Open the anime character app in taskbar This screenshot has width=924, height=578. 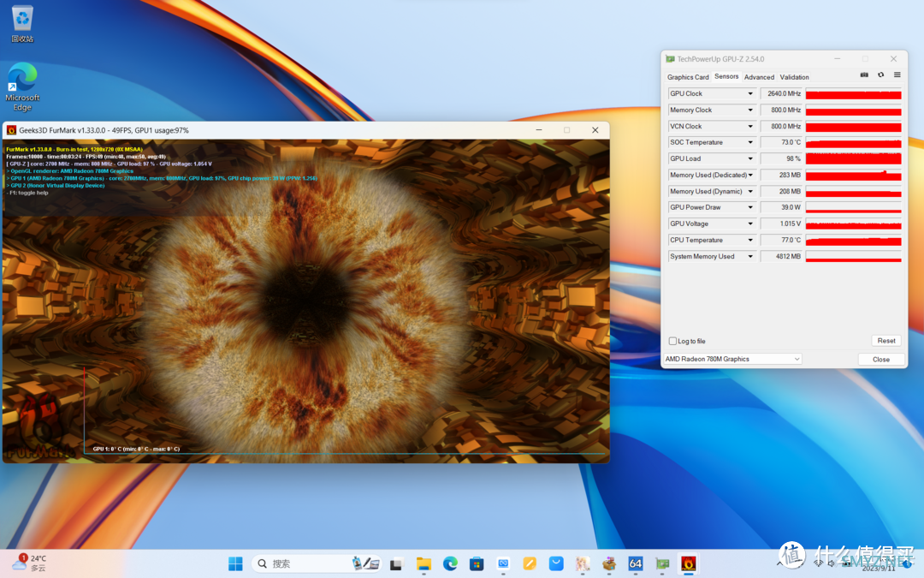[583, 563]
